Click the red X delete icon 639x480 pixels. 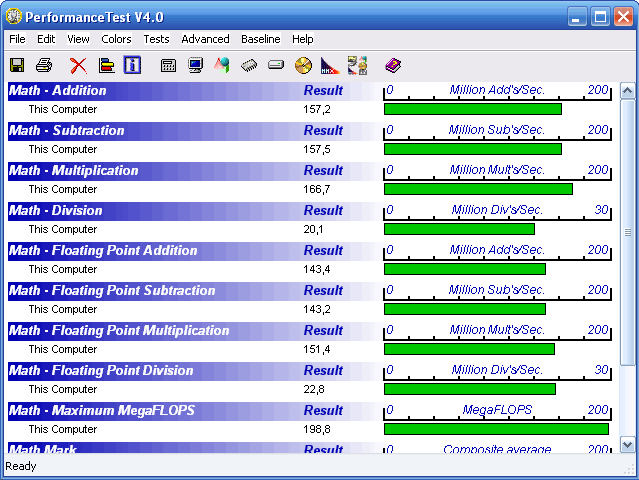point(78,65)
